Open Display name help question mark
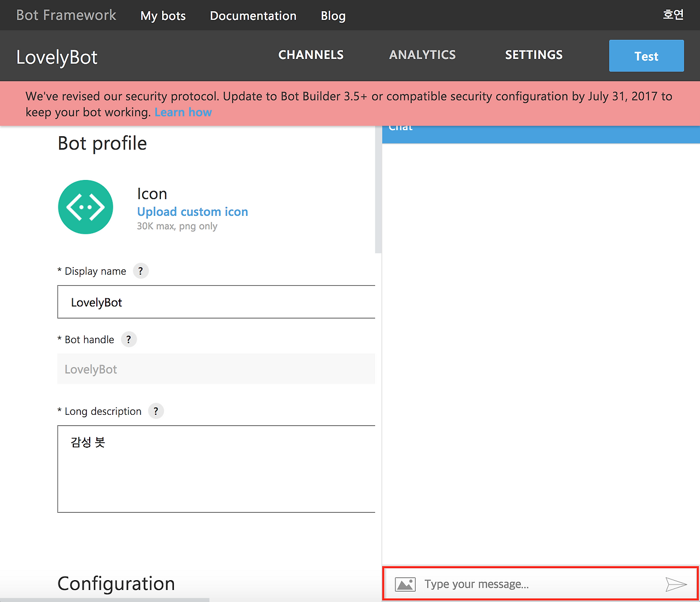Image resolution: width=700 pixels, height=602 pixels. click(141, 271)
